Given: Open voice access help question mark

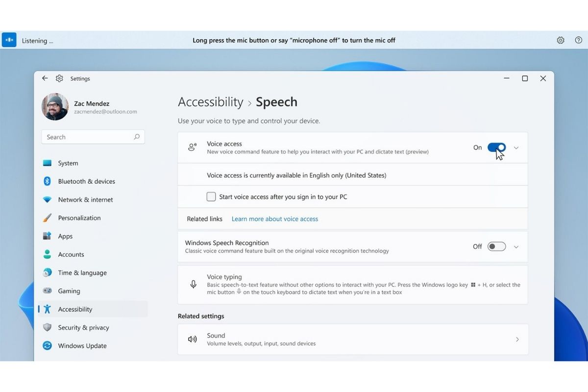Looking at the screenshot, I should (x=578, y=40).
